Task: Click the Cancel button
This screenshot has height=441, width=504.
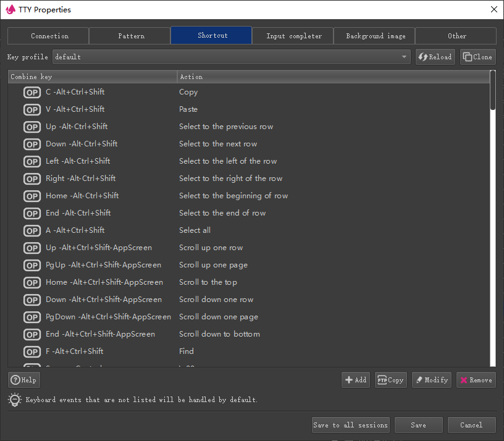Action: pyautogui.click(x=471, y=425)
